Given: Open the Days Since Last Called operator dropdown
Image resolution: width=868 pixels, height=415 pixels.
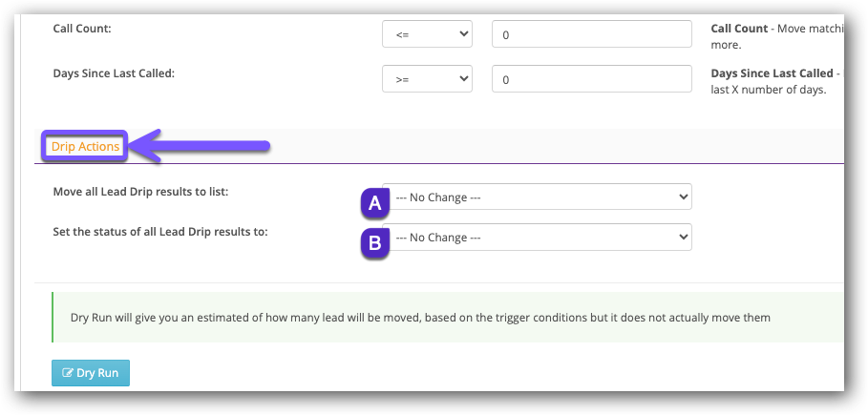Looking at the screenshot, I should (427, 79).
